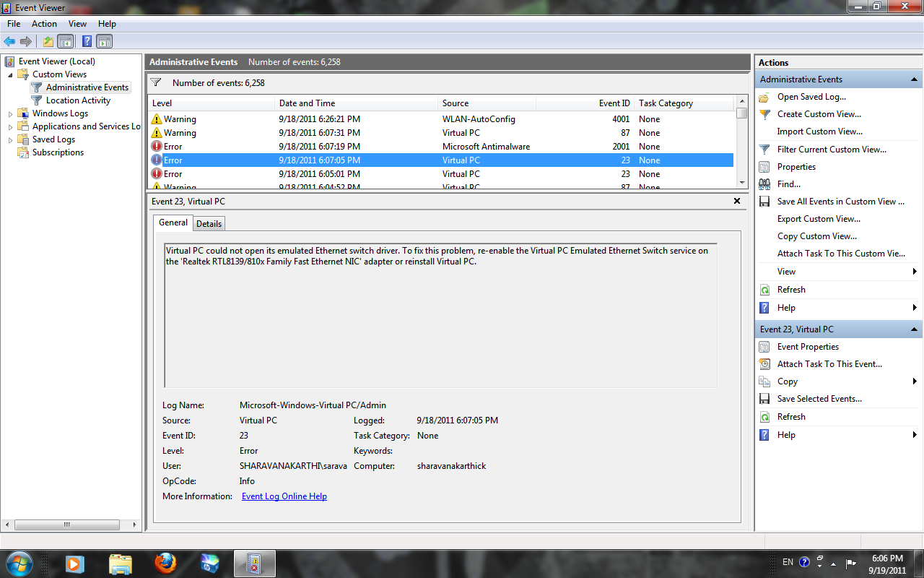Viewport: 924px width, 578px height.
Task: Click the Windows Start orb
Action: click(x=19, y=563)
